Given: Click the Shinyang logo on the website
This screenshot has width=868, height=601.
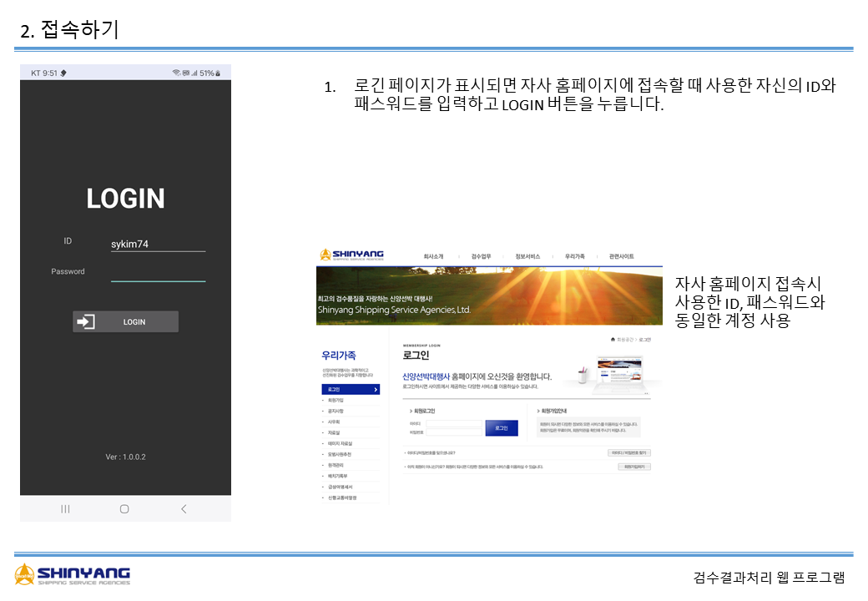Looking at the screenshot, I should pyautogui.click(x=352, y=255).
